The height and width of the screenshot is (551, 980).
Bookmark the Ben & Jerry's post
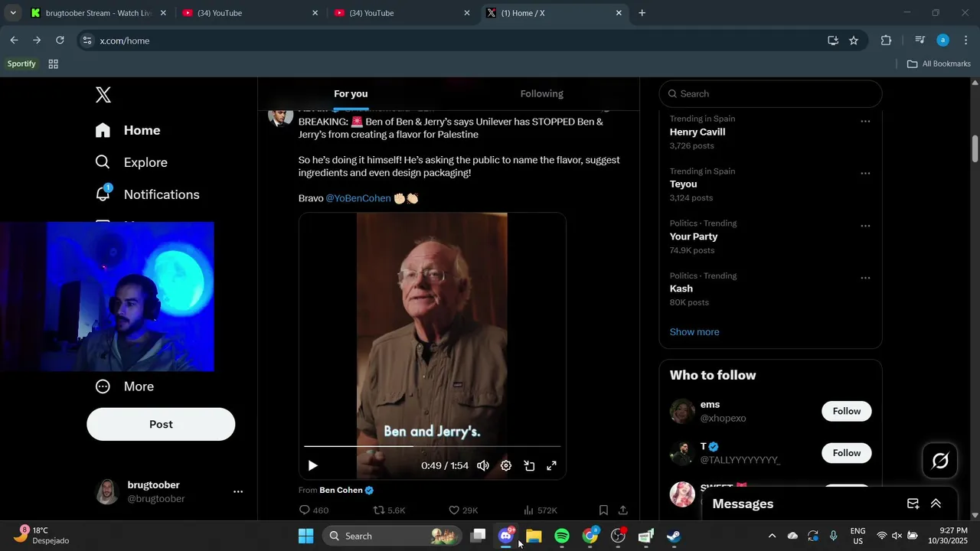point(603,510)
